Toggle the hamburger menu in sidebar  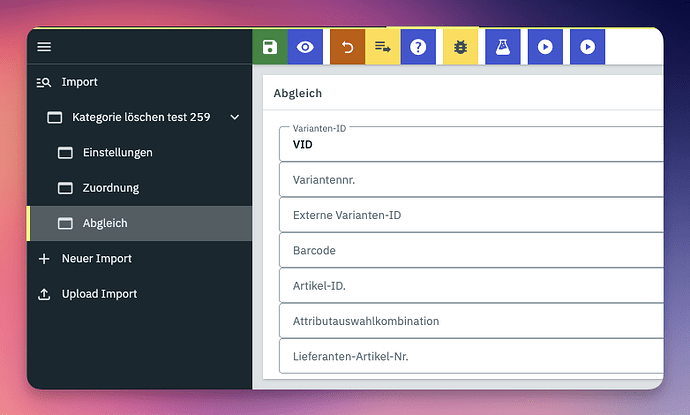click(44, 47)
